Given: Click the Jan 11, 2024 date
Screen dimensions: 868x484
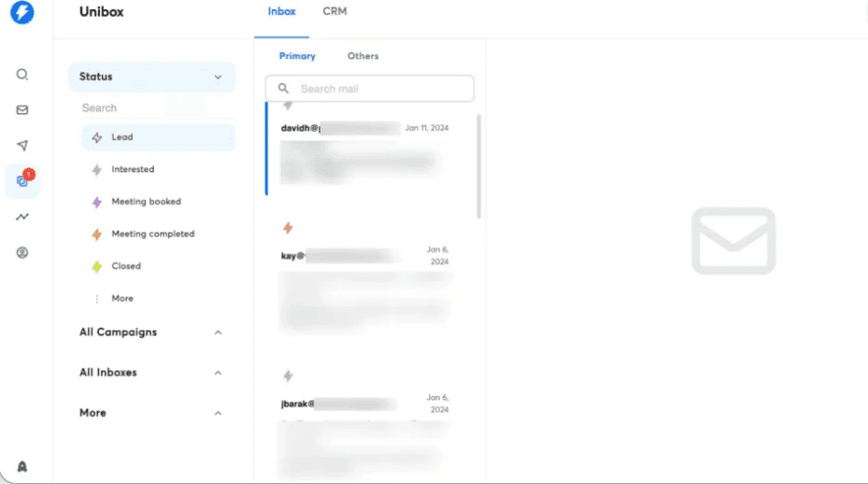Looking at the screenshot, I should tap(427, 128).
